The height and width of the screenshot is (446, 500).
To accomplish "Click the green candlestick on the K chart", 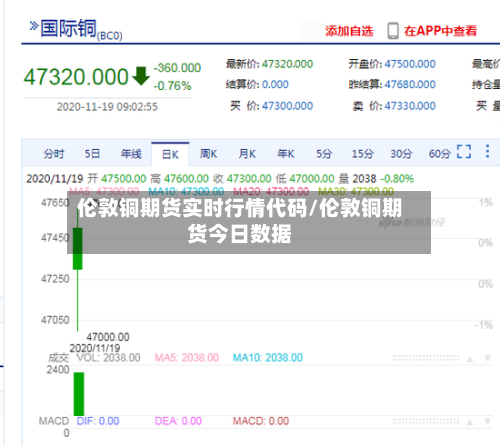I will [x=78, y=249].
